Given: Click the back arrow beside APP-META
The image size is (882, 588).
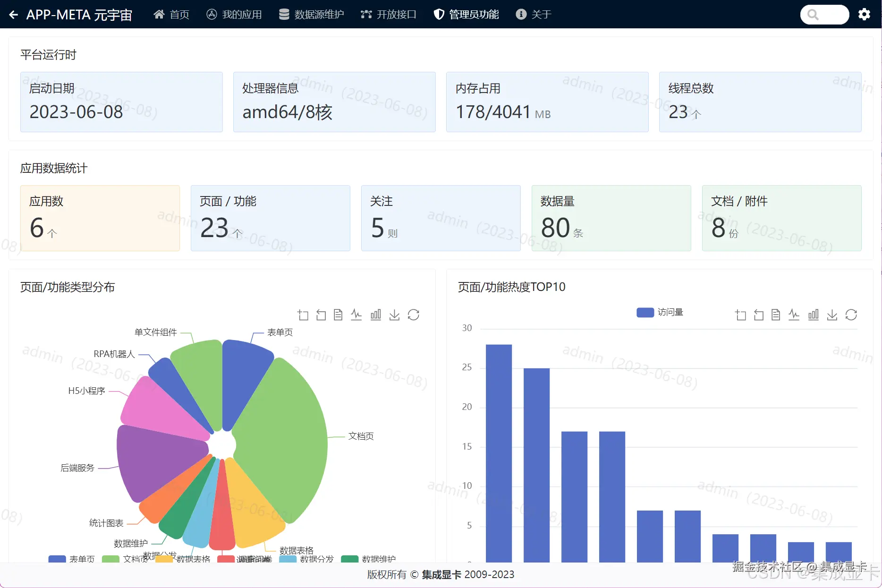Looking at the screenshot, I should (13, 15).
